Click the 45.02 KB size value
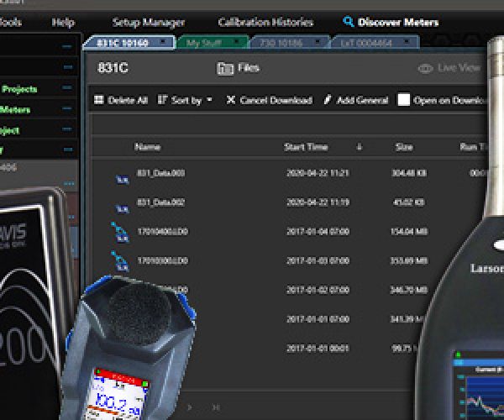Viewport: 504px width, 420px height. (x=409, y=202)
